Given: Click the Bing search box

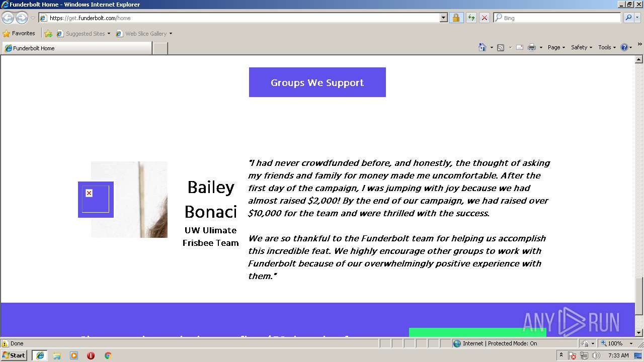Looking at the screenshot, I should pos(557,18).
